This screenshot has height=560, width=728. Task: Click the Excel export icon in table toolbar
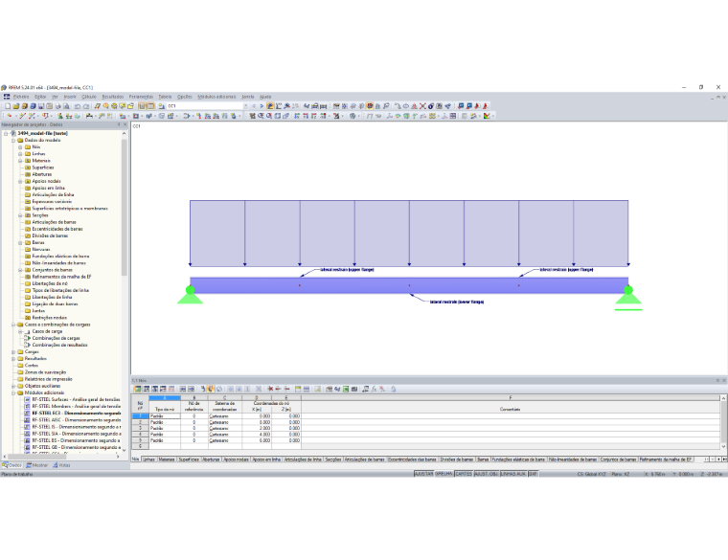coord(346,389)
